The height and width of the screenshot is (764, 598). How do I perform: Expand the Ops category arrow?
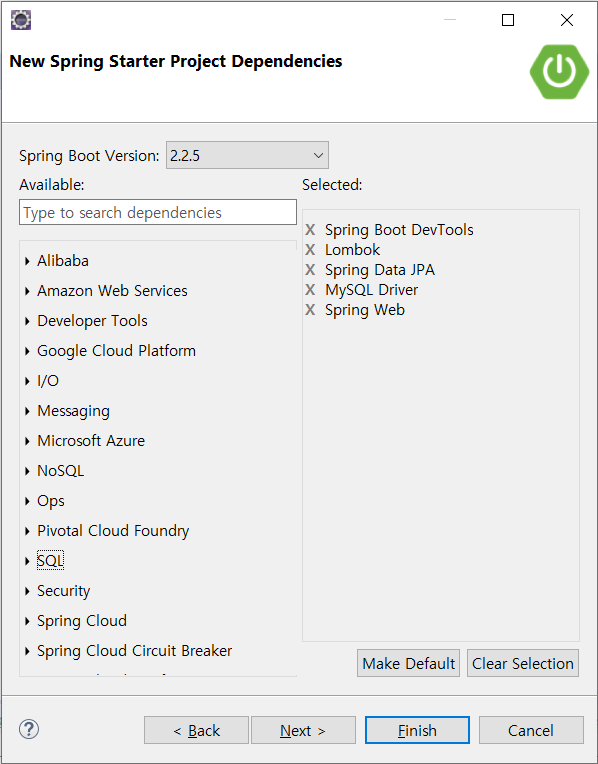pos(27,501)
